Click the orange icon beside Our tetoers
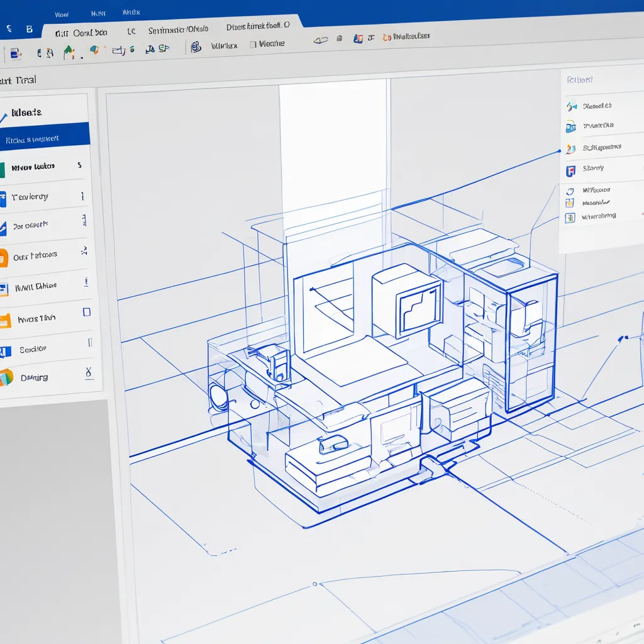Viewport: 644px width, 644px height. (x=4, y=258)
